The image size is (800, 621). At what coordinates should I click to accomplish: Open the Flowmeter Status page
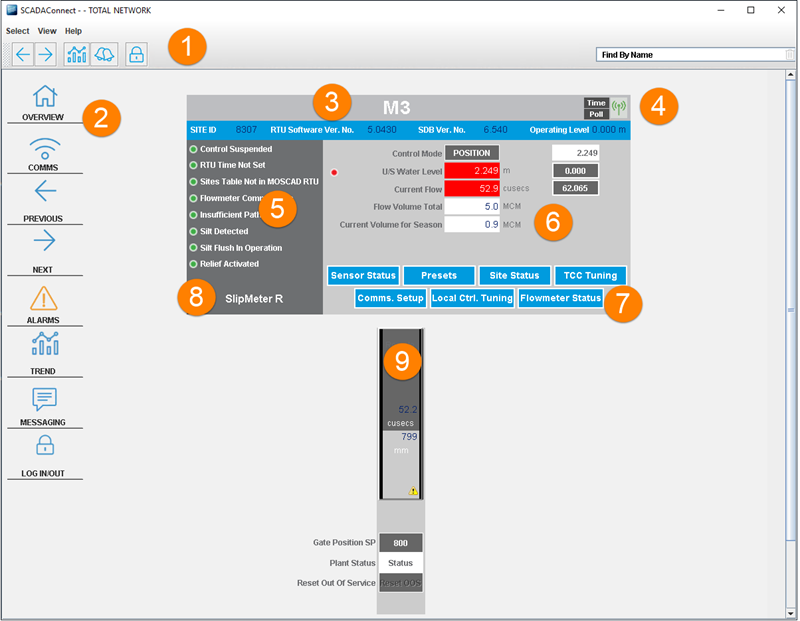(x=560, y=298)
